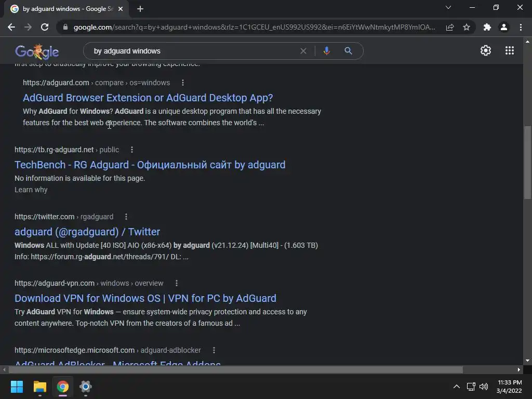Click the scroll up arrow
This screenshot has height=399, width=532.
tap(527, 42)
